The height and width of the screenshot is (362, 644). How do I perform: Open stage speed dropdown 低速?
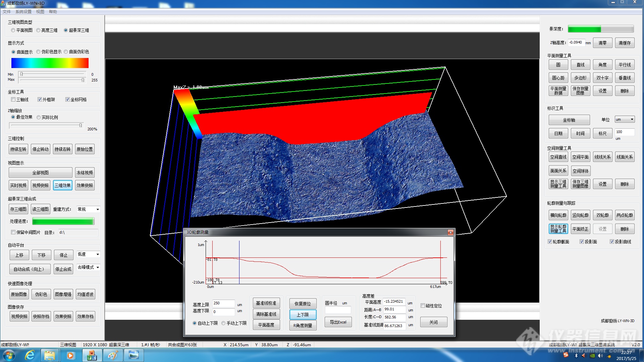click(x=88, y=254)
